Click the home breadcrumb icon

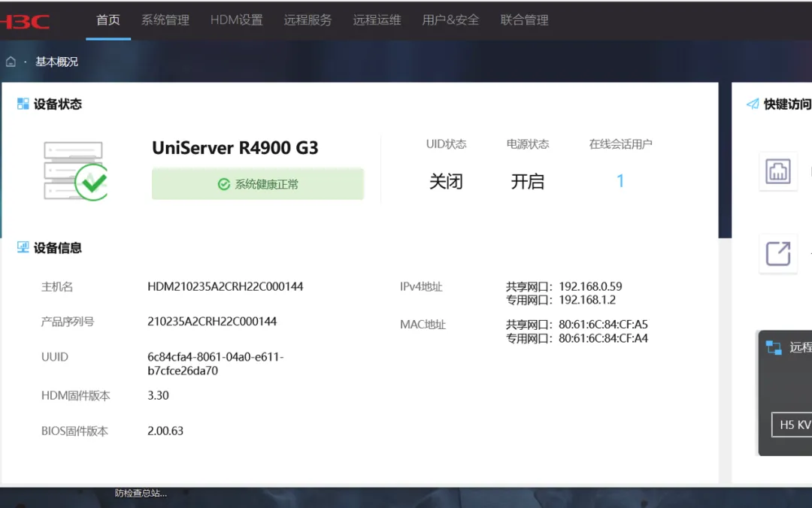[x=11, y=62]
